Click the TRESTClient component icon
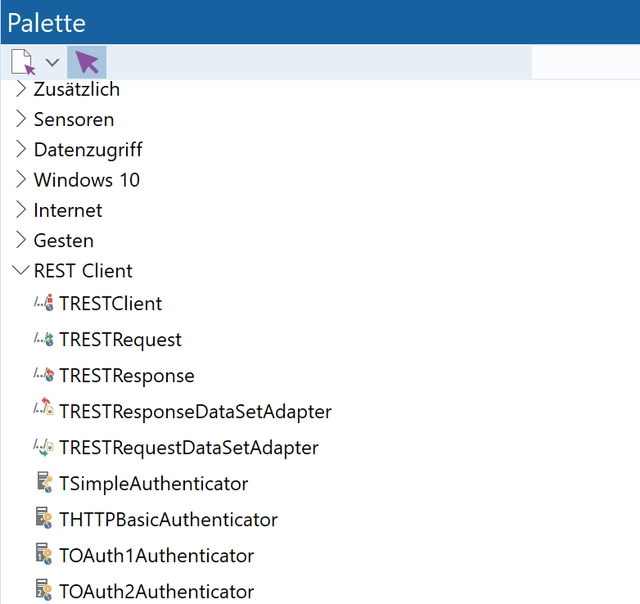The width and height of the screenshot is (640, 604). point(43,303)
